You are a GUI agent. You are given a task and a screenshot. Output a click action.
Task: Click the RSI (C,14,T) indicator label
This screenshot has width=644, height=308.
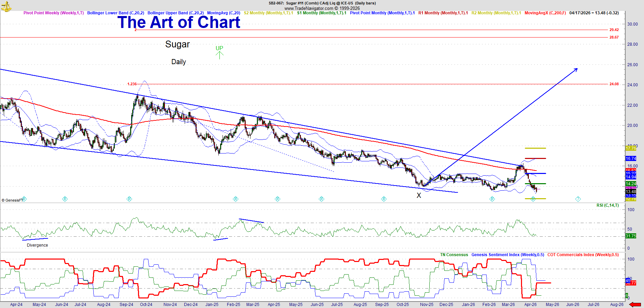pos(608,205)
